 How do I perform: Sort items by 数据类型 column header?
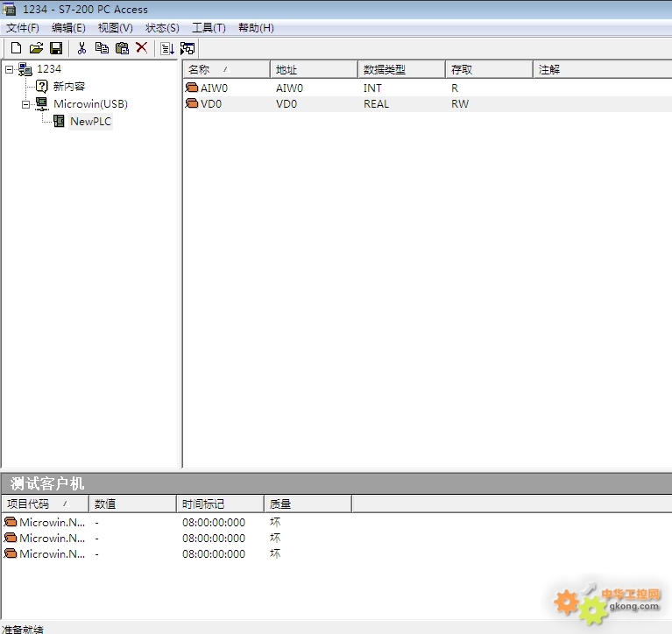(x=401, y=69)
